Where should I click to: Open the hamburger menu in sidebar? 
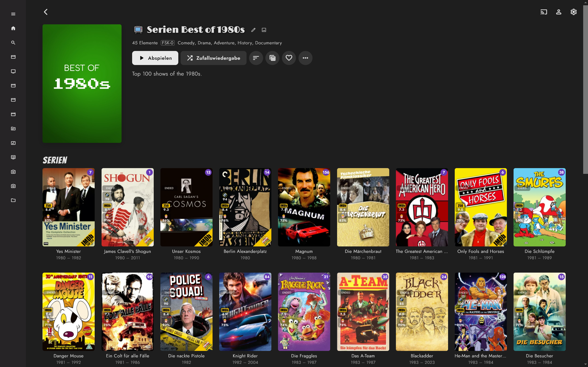click(13, 14)
